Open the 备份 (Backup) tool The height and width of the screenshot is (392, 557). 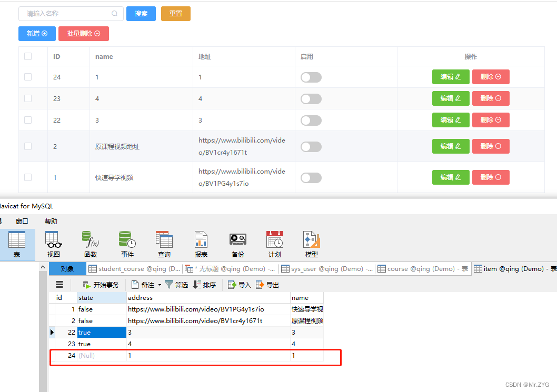[x=237, y=243]
